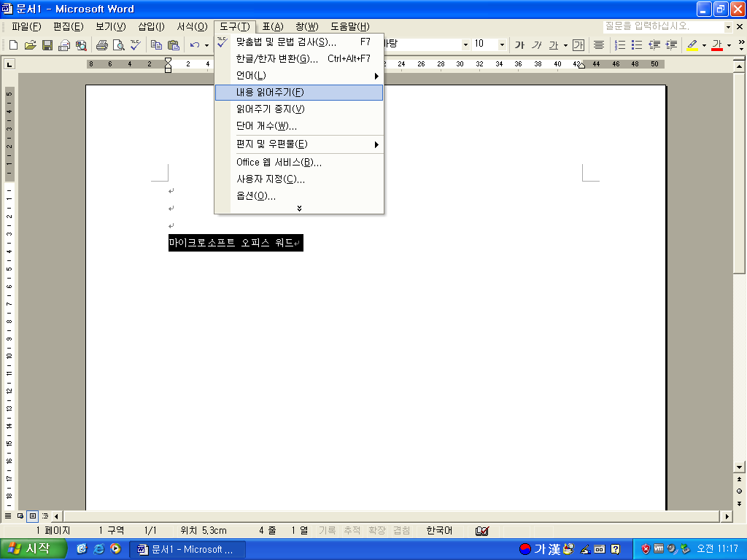
Task: Open the 파일(F) menu
Action: [26, 27]
